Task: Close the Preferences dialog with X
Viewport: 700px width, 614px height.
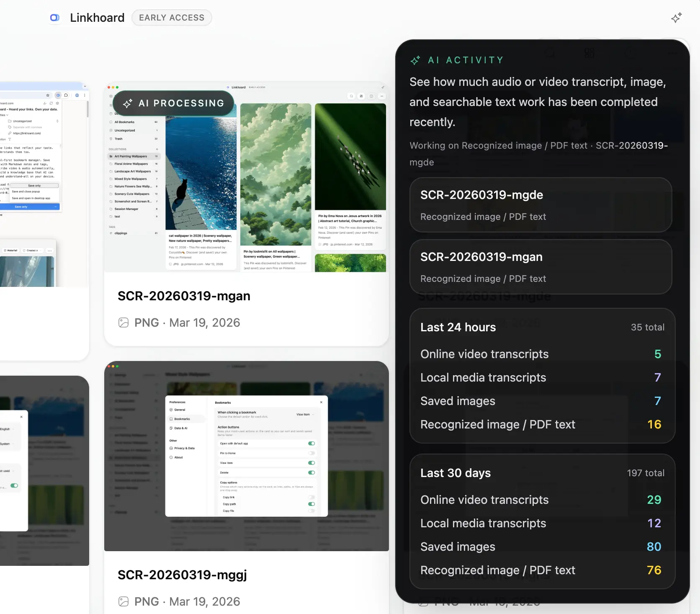Action: click(321, 402)
